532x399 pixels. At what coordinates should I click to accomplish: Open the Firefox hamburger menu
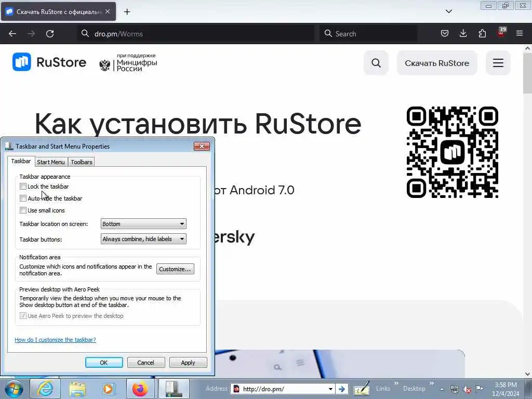tap(520, 33)
